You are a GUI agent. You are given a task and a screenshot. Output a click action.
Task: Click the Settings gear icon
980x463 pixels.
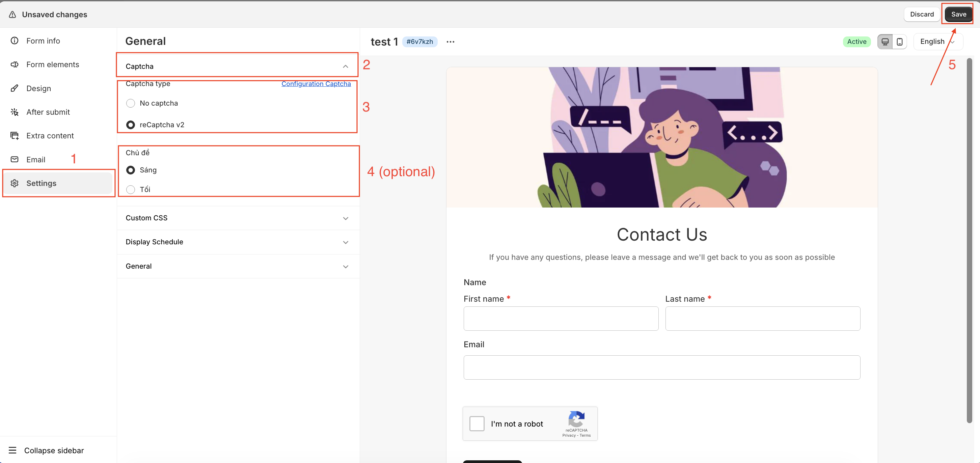click(x=15, y=183)
